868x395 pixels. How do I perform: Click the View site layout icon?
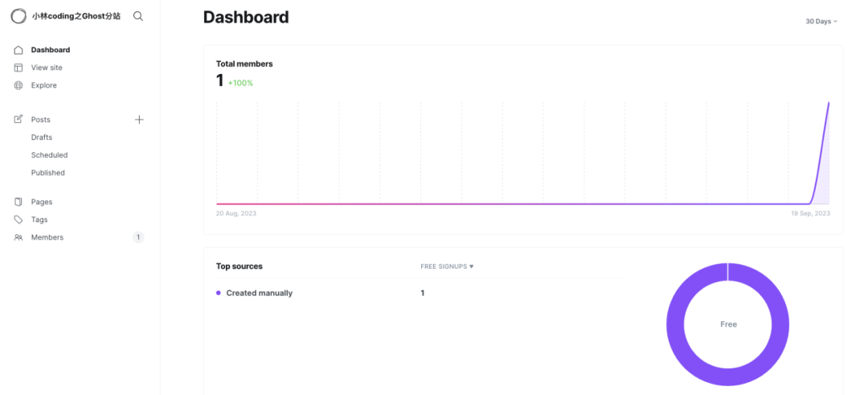tap(18, 68)
